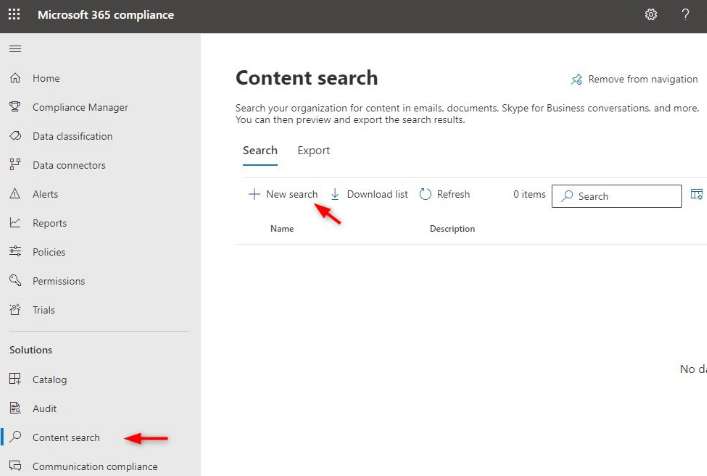The height and width of the screenshot is (476, 707).
Task: Click the 'Content search' page heading
Action: (307, 78)
